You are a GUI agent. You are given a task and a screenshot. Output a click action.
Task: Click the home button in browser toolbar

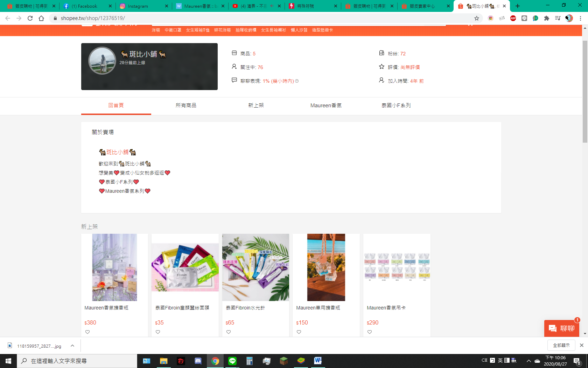(x=41, y=18)
